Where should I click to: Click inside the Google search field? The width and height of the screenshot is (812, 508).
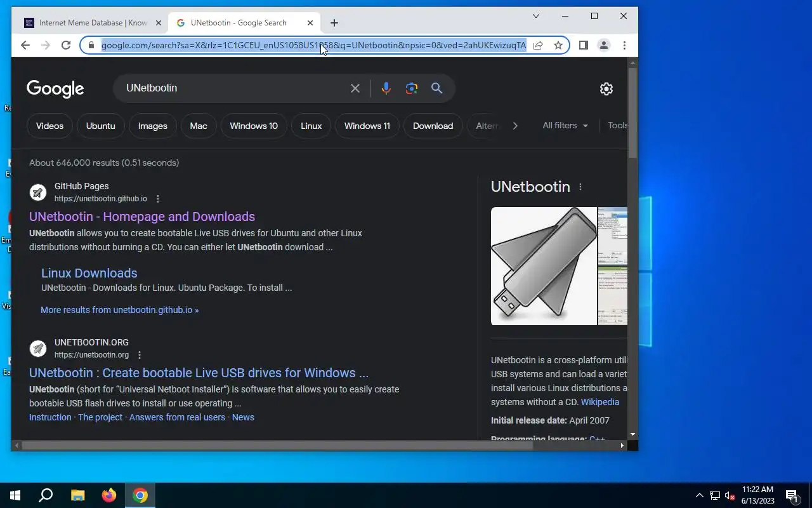(235, 88)
